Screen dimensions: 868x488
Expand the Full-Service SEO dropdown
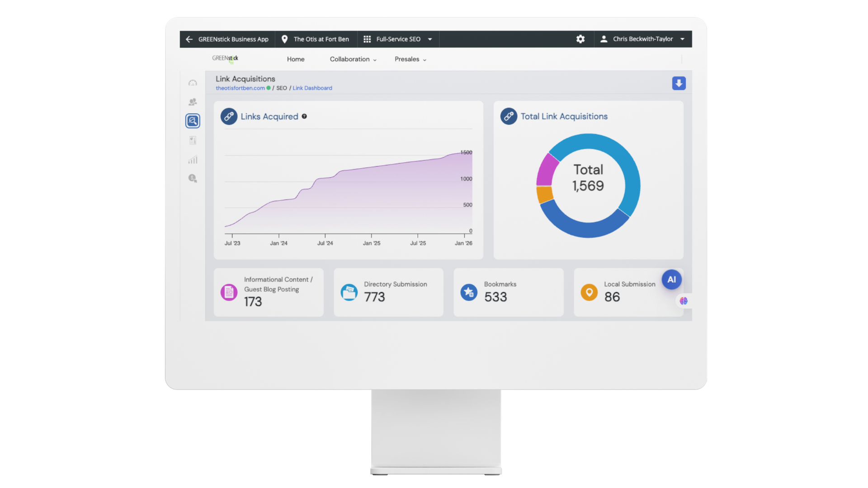pyautogui.click(x=430, y=39)
